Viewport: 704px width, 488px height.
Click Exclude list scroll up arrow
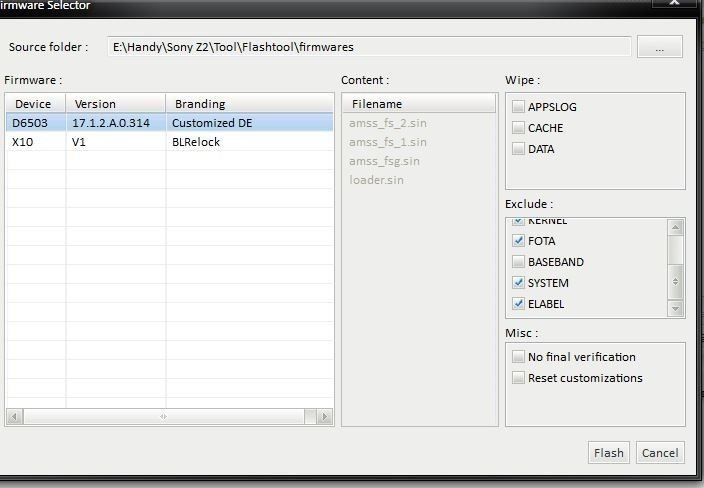pos(675,227)
